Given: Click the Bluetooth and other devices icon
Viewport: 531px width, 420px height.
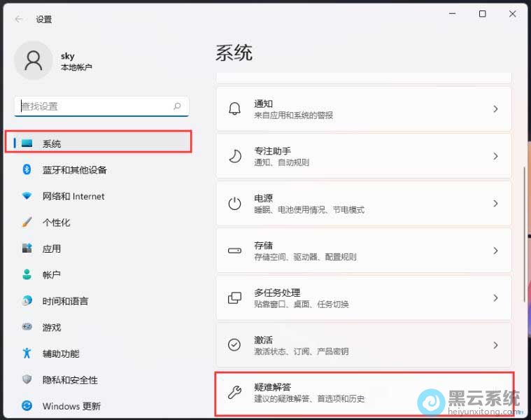Looking at the screenshot, I should pyautogui.click(x=27, y=169).
